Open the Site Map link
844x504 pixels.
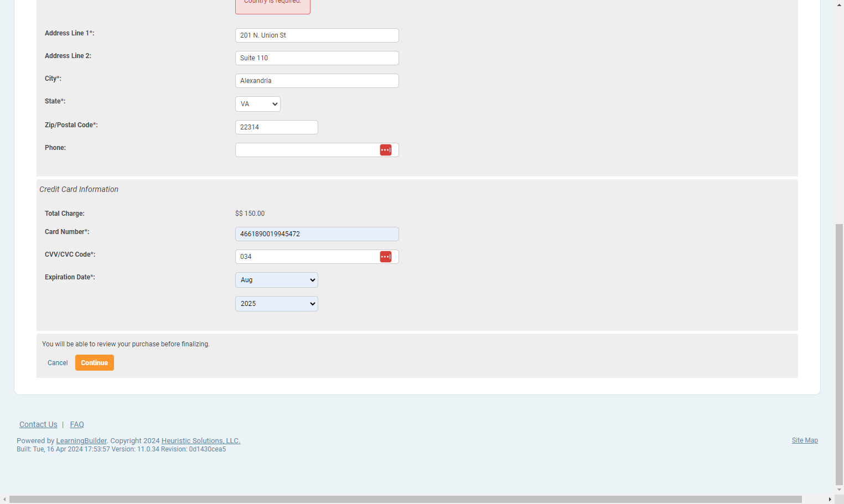[805, 440]
